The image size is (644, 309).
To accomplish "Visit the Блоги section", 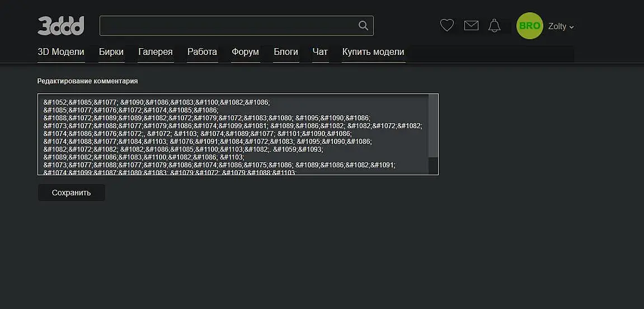I will coord(286,52).
